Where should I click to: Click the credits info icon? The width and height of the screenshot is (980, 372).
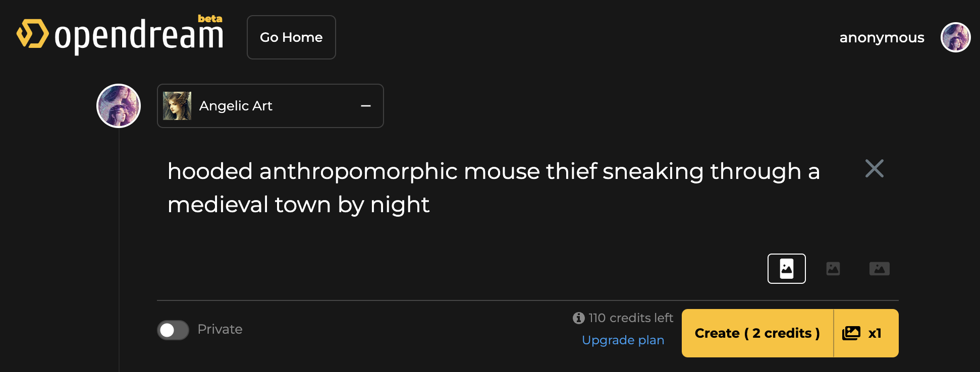coord(578,318)
